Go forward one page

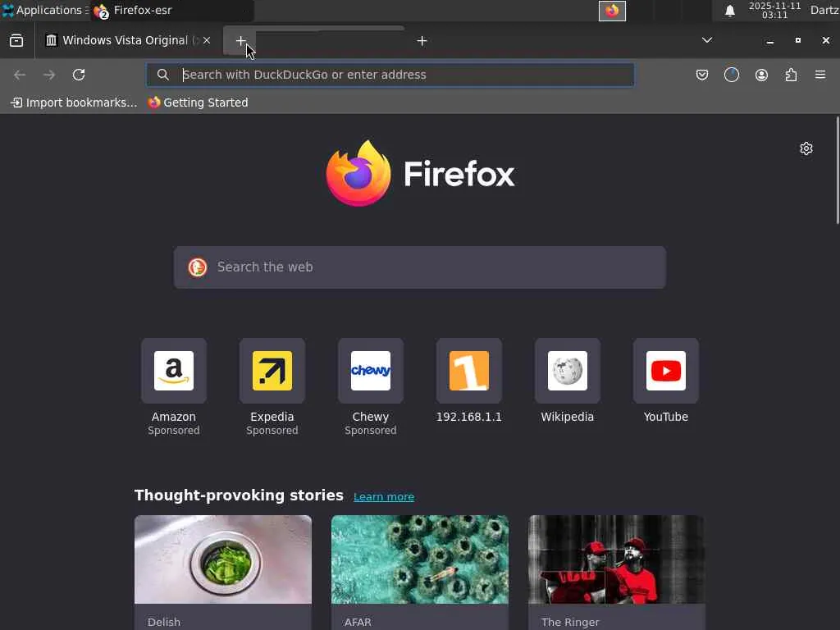(49, 75)
